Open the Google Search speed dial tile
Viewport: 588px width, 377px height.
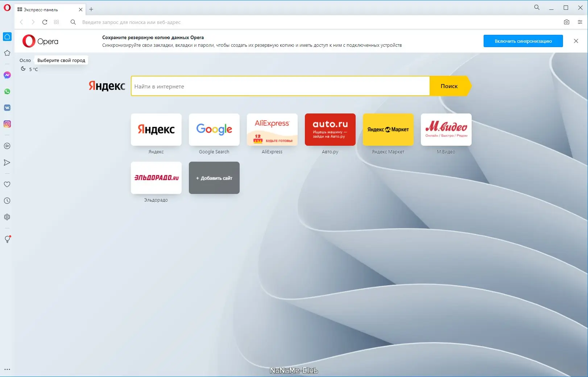[214, 129]
